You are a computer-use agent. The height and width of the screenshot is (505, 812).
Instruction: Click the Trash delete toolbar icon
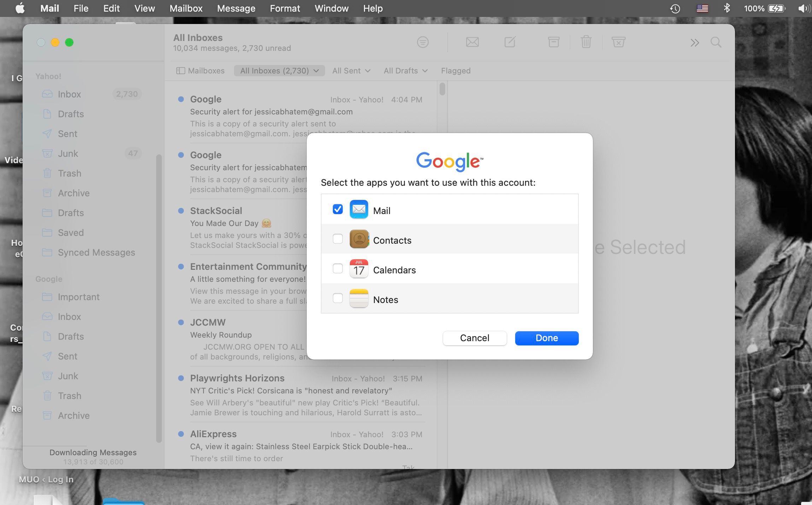click(x=586, y=42)
